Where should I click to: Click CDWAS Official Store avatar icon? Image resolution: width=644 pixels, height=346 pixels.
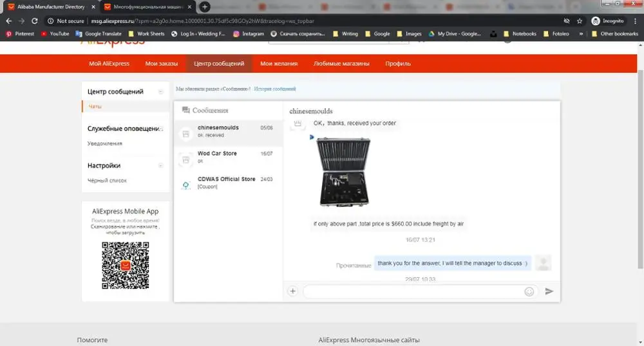tap(185, 185)
